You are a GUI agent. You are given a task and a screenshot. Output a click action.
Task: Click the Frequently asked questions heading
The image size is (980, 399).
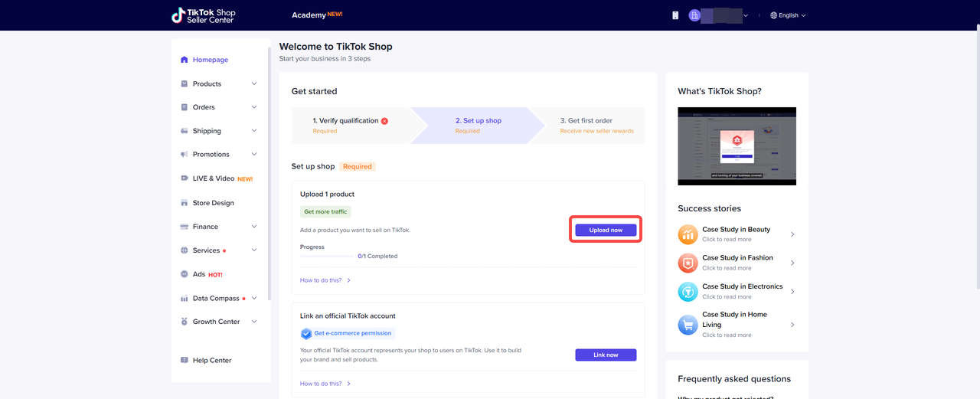pyautogui.click(x=734, y=378)
